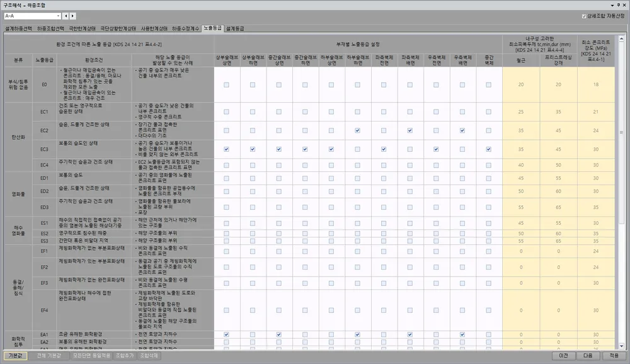Go to the 설계등급 tab
This screenshot has width=630, height=364.
point(235,28)
